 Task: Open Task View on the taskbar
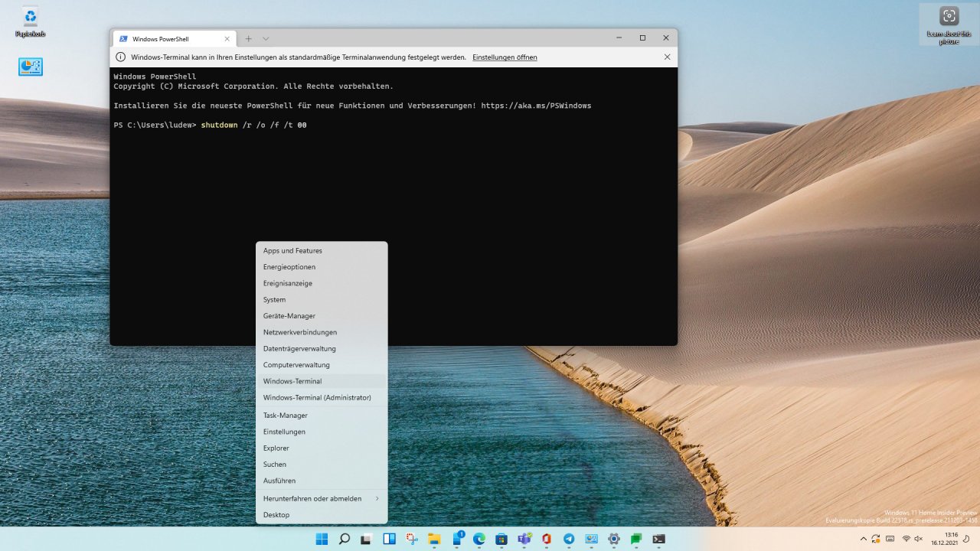[367, 539]
